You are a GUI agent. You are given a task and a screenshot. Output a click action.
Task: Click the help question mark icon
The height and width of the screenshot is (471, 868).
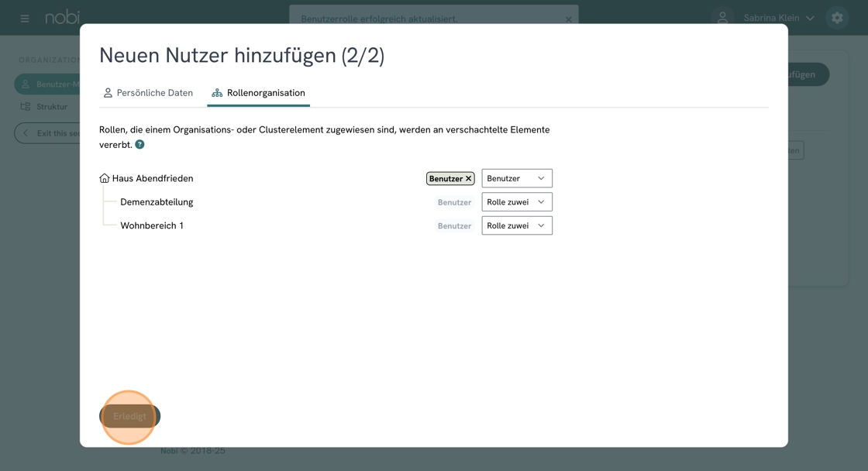pos(139,145)
